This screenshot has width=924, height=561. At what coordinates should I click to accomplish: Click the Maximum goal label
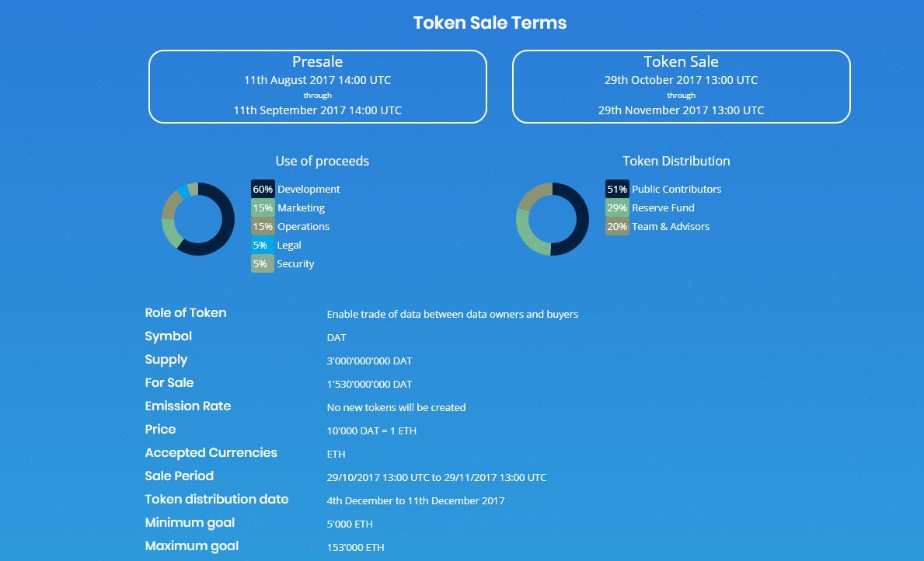pos(192,545)
